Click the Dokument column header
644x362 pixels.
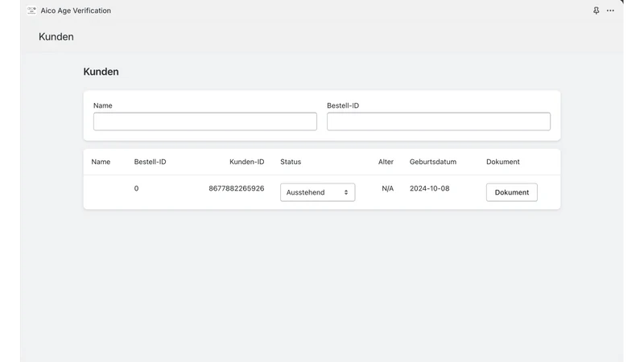(502, 162)
